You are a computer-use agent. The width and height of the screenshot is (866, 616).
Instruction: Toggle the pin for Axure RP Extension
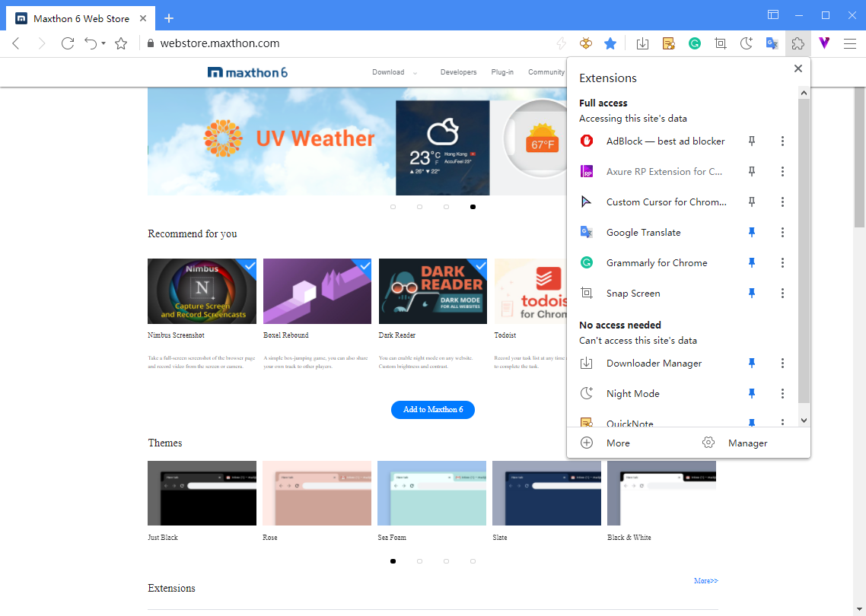752,172
